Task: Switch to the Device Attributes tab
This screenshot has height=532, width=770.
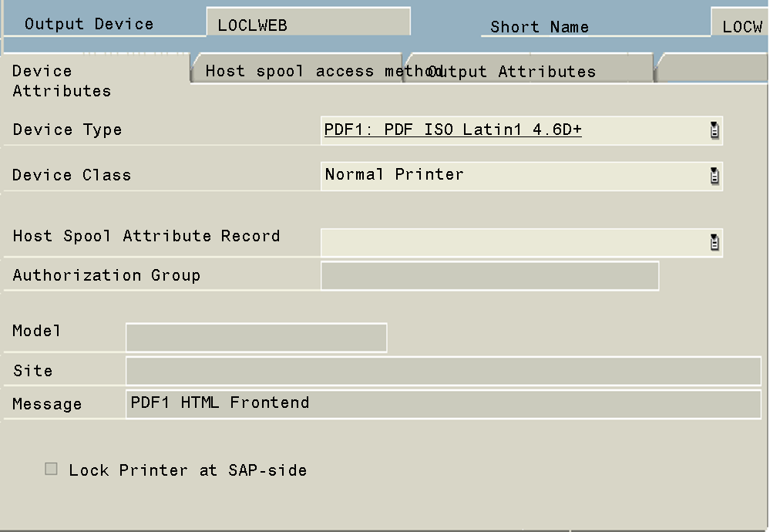Action: tap(62, 80)
